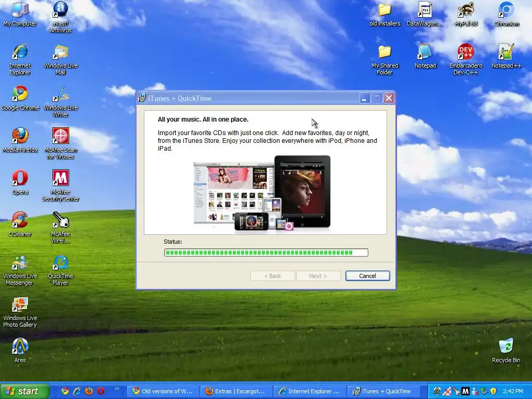Cancel the iTunes installation
The width and height of the screenshot is (532, 399).
coord(367,276)
